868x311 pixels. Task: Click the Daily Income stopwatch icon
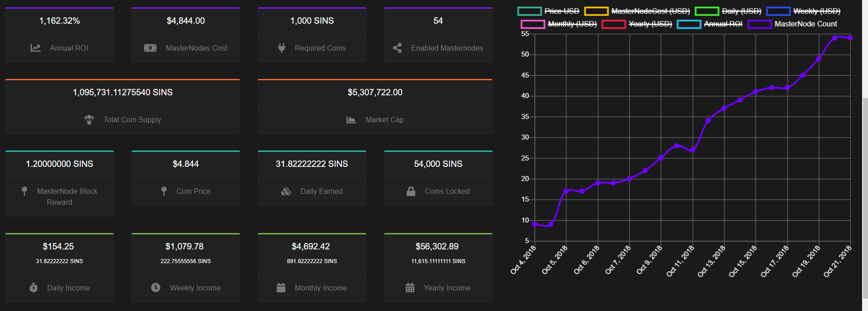pos(34,288)
